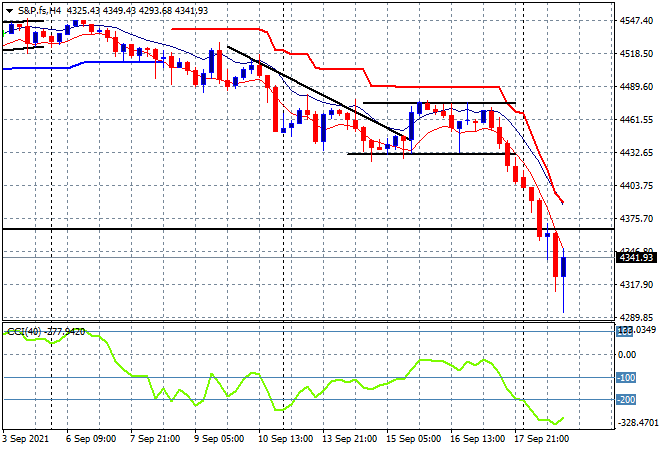Click the 4289.85 price axis label

click(636, 317)
